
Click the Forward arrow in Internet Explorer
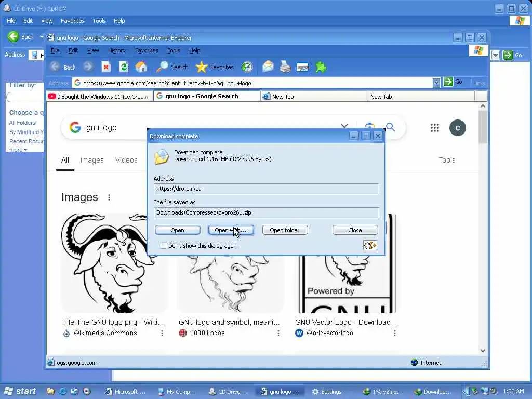(88, 66)
